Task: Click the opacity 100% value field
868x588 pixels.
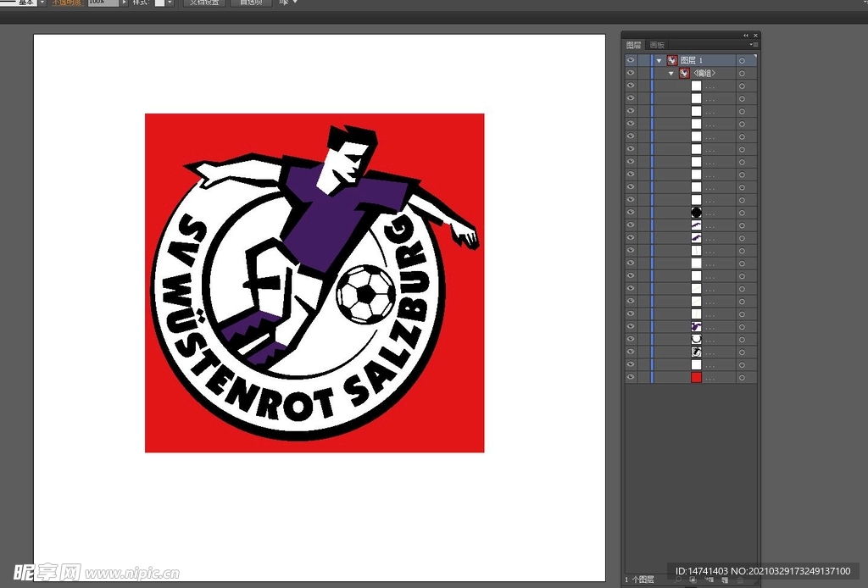Action: coord(103,3)
